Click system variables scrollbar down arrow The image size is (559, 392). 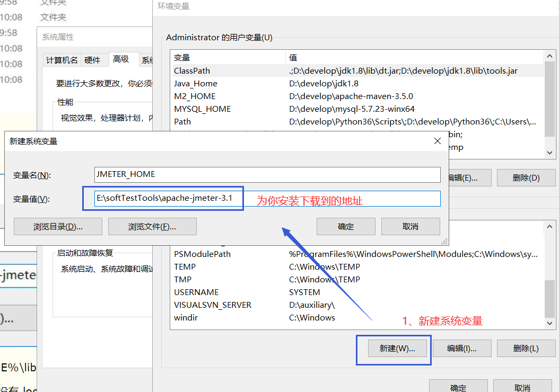pos(550,323)
